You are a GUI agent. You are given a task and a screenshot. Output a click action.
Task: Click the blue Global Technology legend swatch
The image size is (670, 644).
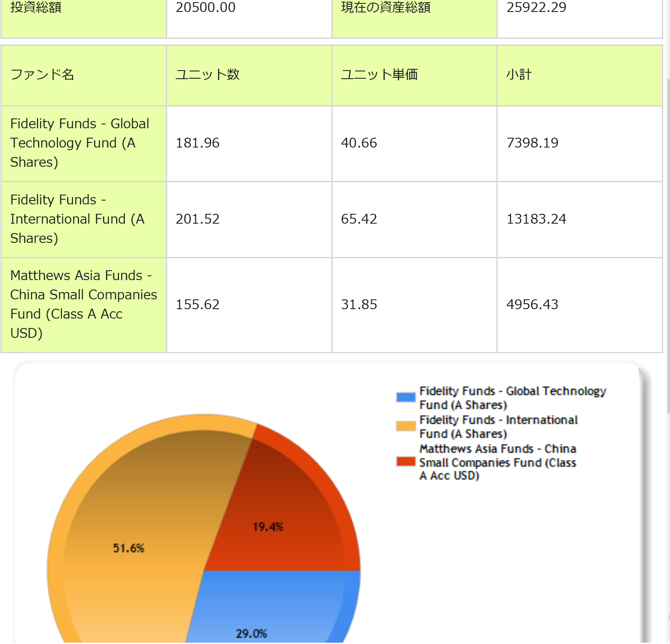[405, 397]
